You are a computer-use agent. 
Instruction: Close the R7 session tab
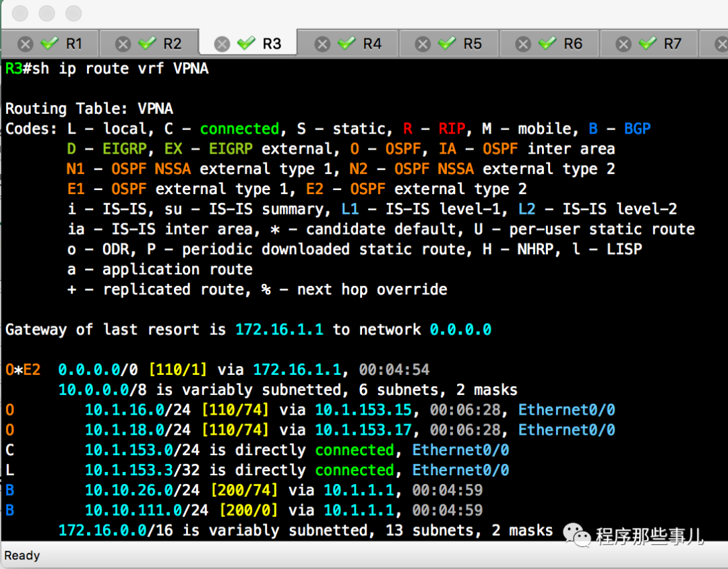coord(623,44)
